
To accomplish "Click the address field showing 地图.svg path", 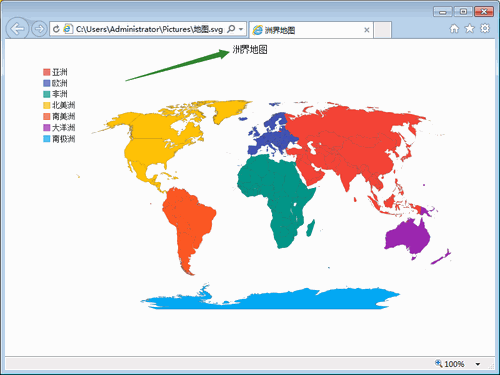I will coord(149,29).
